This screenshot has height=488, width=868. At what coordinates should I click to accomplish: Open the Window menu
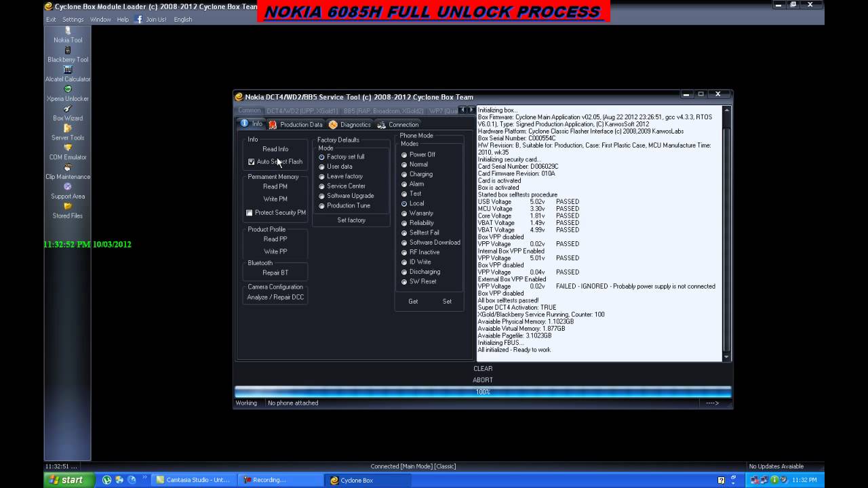100,20
